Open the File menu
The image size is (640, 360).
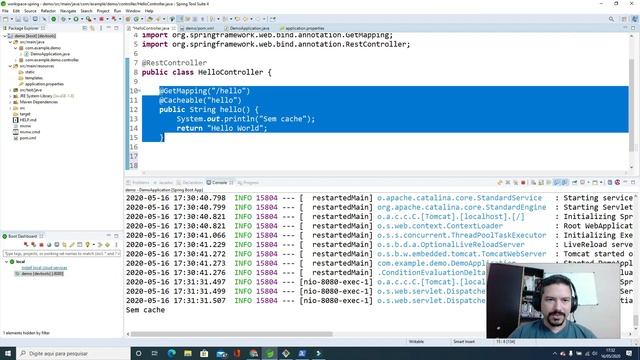(5, 11)
